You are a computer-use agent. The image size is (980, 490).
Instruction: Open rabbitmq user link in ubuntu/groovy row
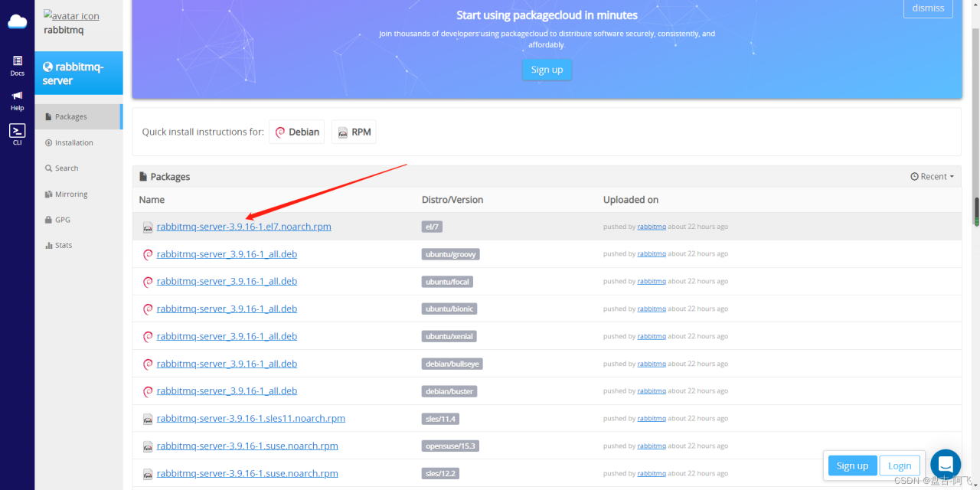point(652,253)
